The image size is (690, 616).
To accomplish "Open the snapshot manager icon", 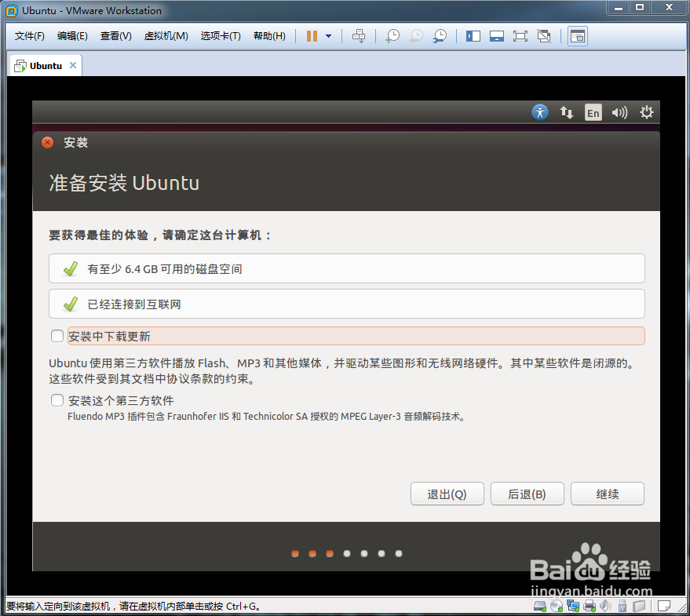I will [439, 36].
